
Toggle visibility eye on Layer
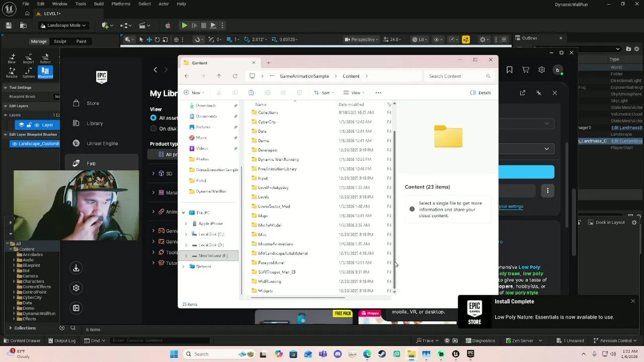[x=37, y=125]
